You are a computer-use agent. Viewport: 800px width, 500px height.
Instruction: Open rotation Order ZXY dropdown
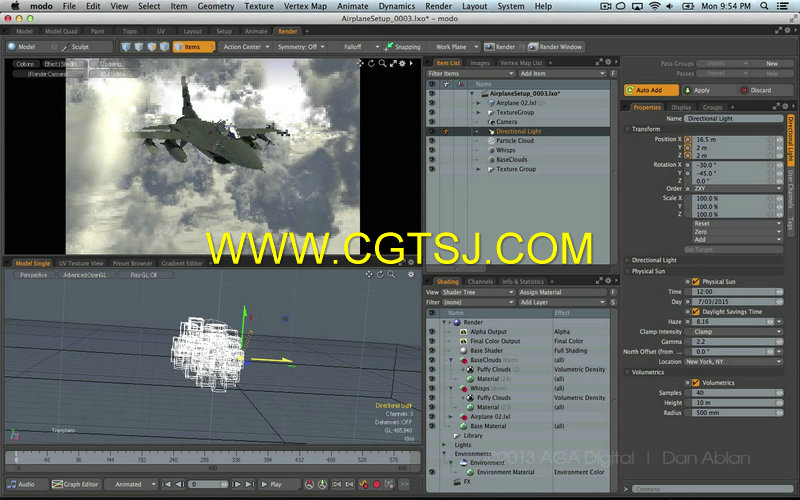point(737,188)
